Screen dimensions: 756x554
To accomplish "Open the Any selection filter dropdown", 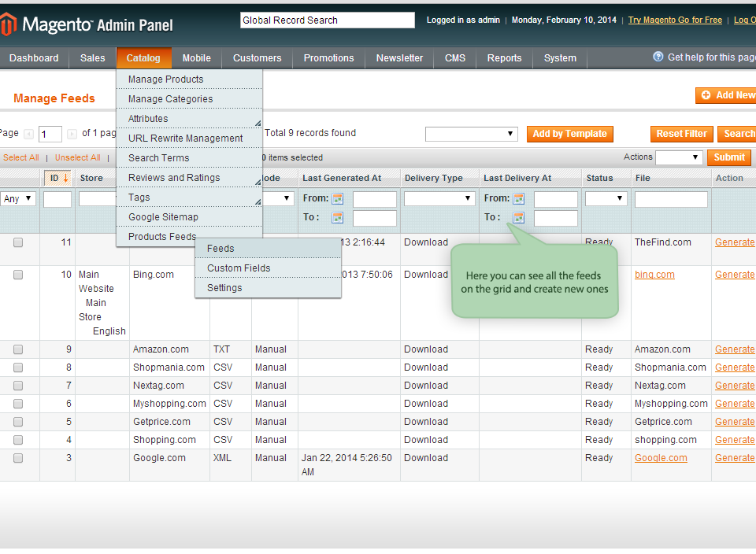I will 18,198.
